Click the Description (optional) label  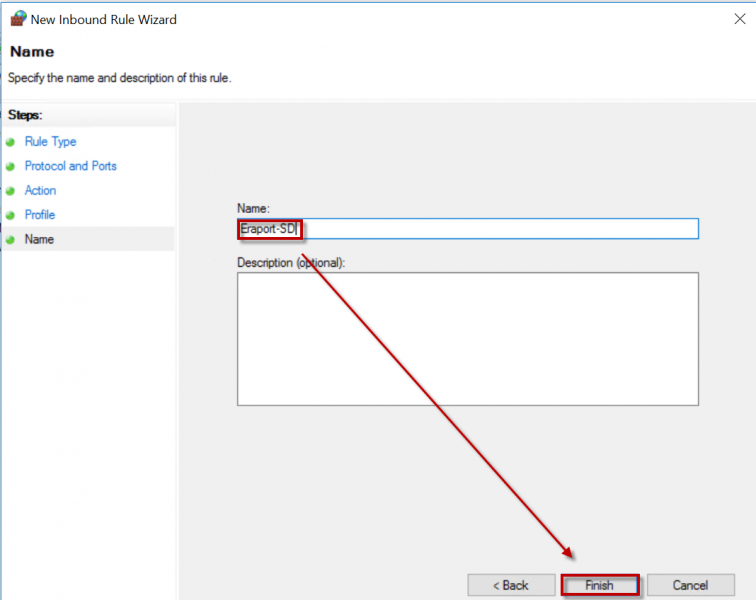(x=290, y=262)
